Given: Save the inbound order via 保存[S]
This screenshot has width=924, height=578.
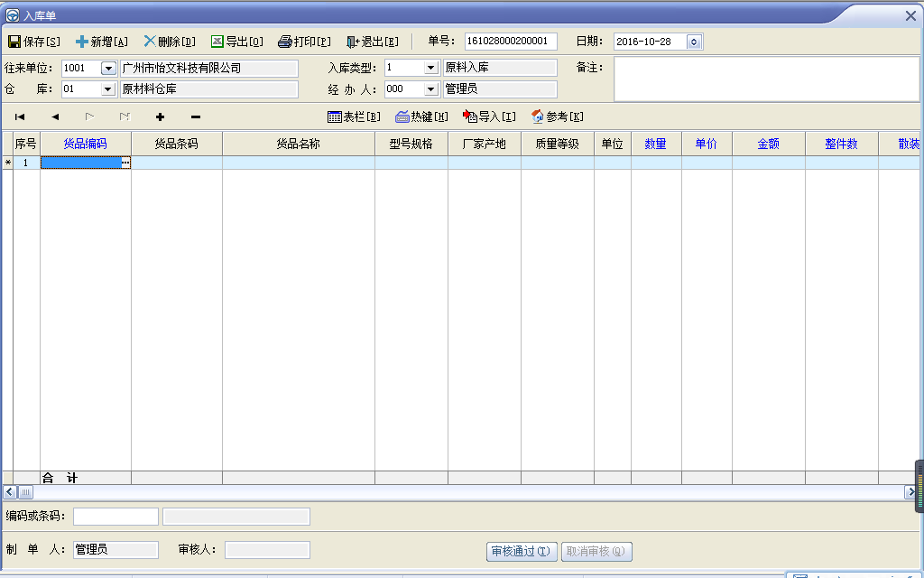Looking at the screenshot, I should (34, 42).
